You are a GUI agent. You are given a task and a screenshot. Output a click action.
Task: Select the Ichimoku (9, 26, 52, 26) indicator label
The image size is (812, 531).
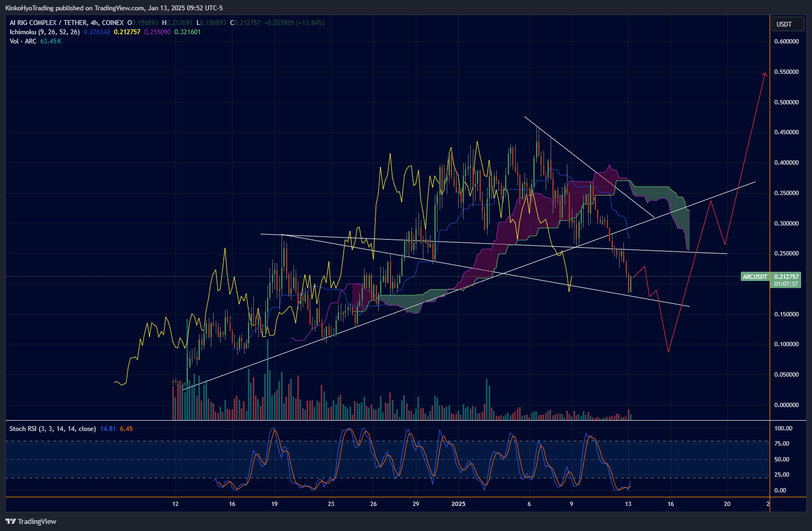point(45,32)
